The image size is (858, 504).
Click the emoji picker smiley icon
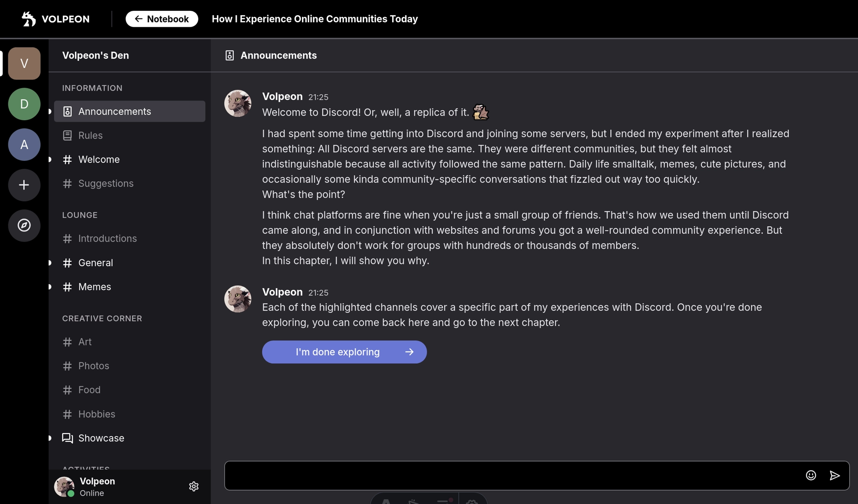(x=811, y=475)
